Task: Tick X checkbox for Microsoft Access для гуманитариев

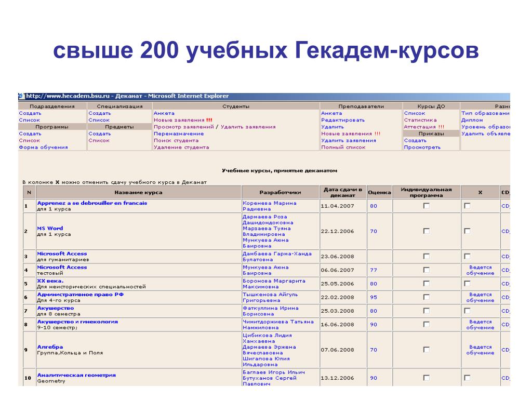Action: (x=467, y=257)
